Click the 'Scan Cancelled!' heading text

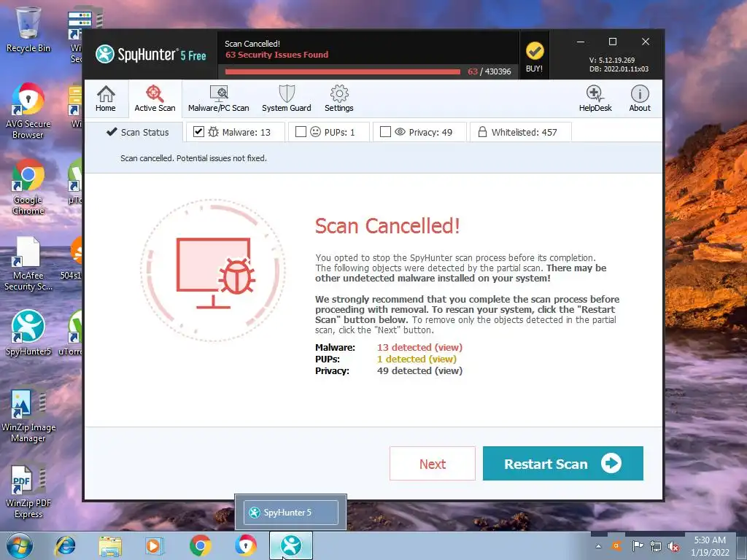[x=387, y=226]
